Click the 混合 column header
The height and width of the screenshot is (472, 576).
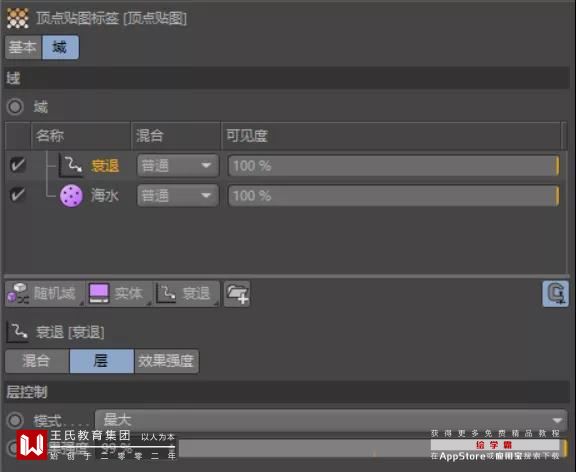point(176,136)
